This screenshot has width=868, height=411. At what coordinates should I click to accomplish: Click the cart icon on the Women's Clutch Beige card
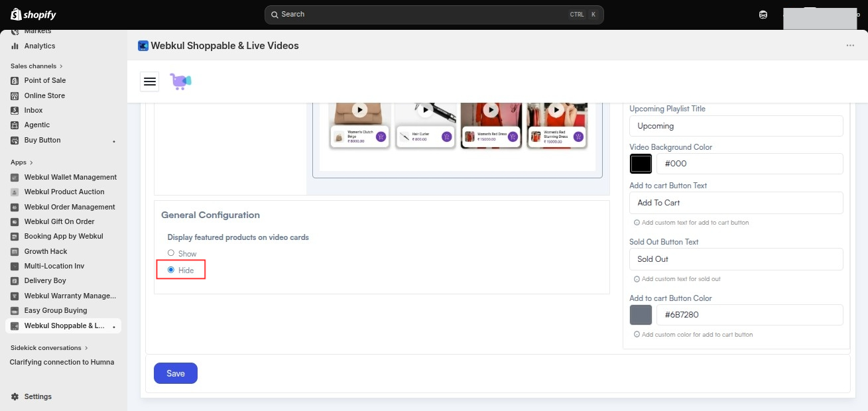click(x=381, y=137)
